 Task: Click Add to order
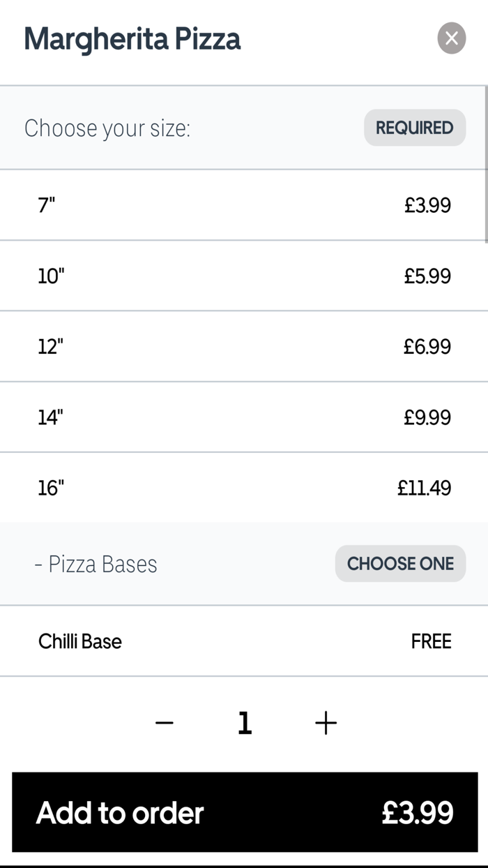pyautogui.click(x=244, y=813)
